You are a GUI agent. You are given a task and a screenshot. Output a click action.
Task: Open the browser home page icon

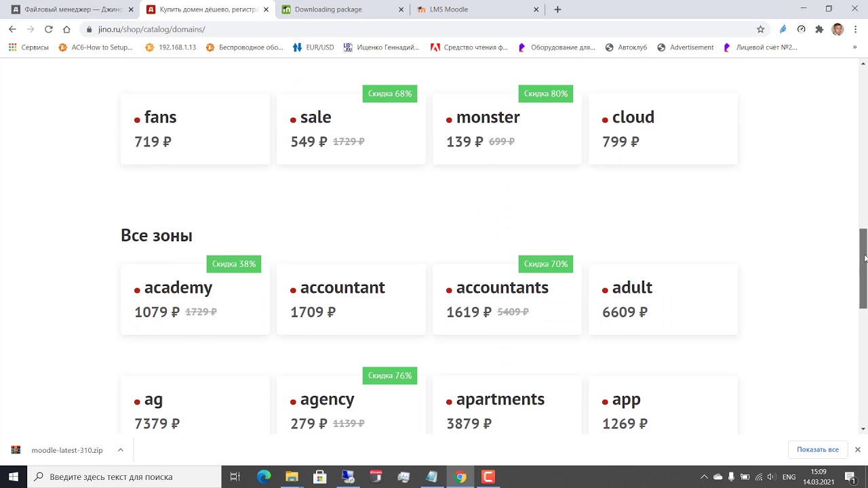click(66, 29)
